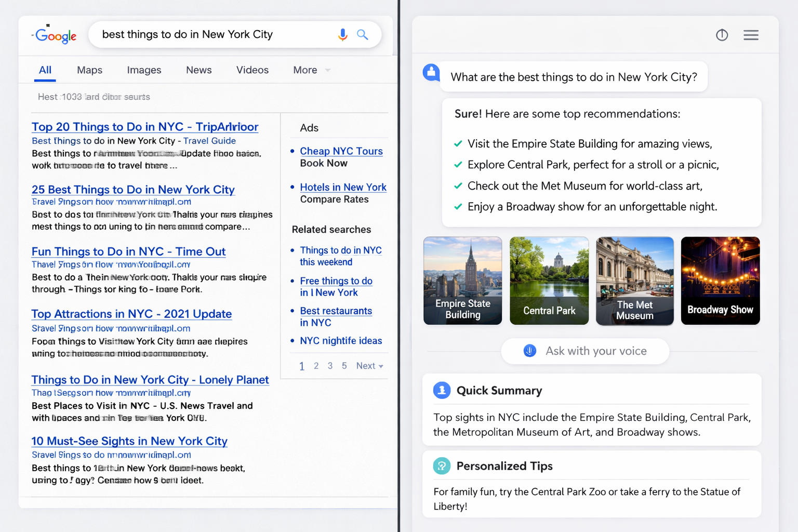Open 25 Best Things to Do in New York City

[x=133, y=190]
